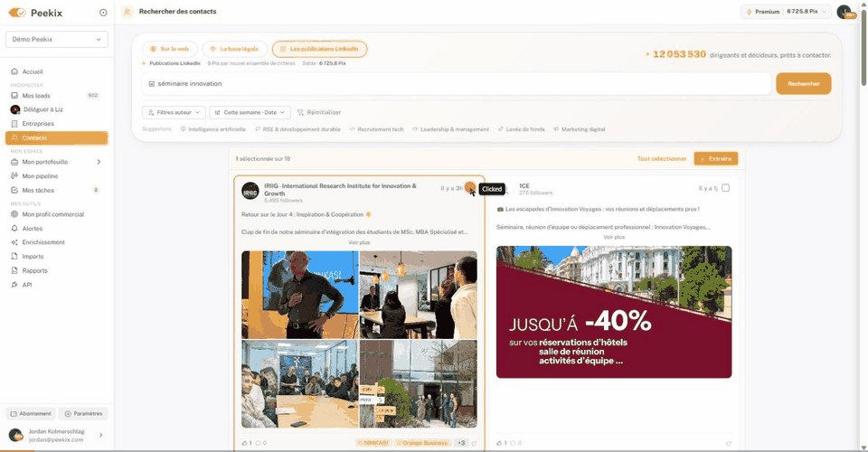The height and width of the screenshot is (452, 868).
Task: Click the scroll-down arrow of the page scrollbar
Action: 863,447
